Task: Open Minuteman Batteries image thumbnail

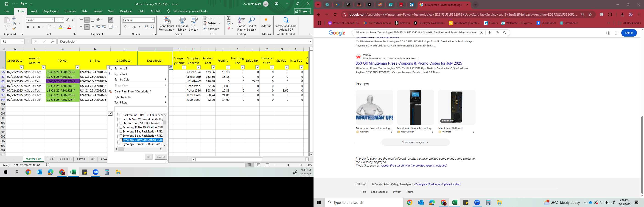Action: [x=456, y=107]
